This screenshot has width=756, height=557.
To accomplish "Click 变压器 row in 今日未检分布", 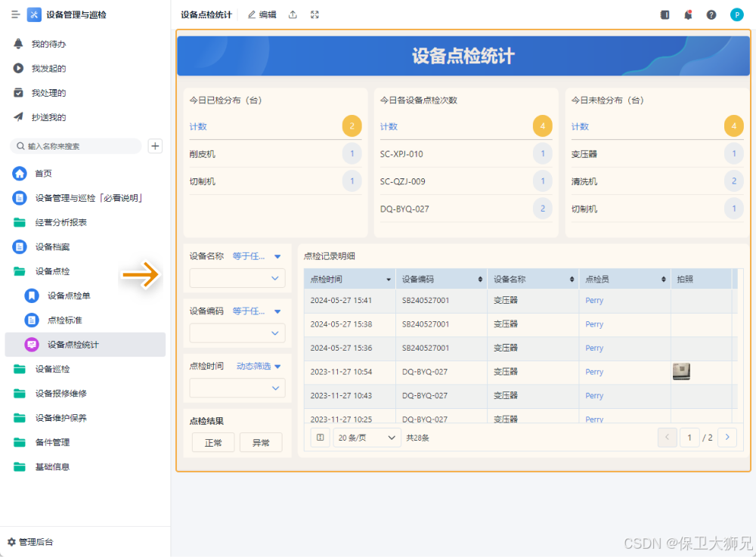I will point(657,153).
